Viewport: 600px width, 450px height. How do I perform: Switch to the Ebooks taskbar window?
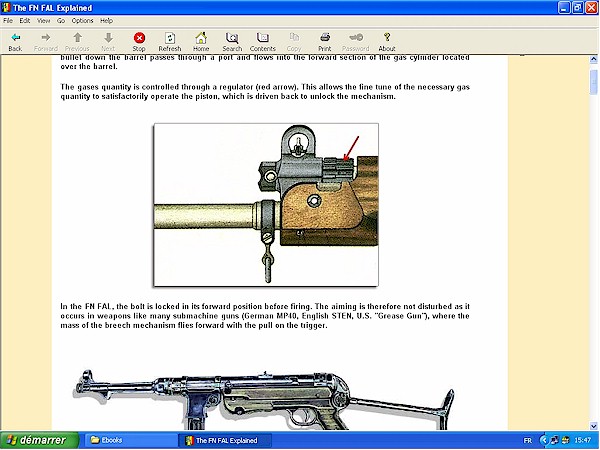click(130, 440)
